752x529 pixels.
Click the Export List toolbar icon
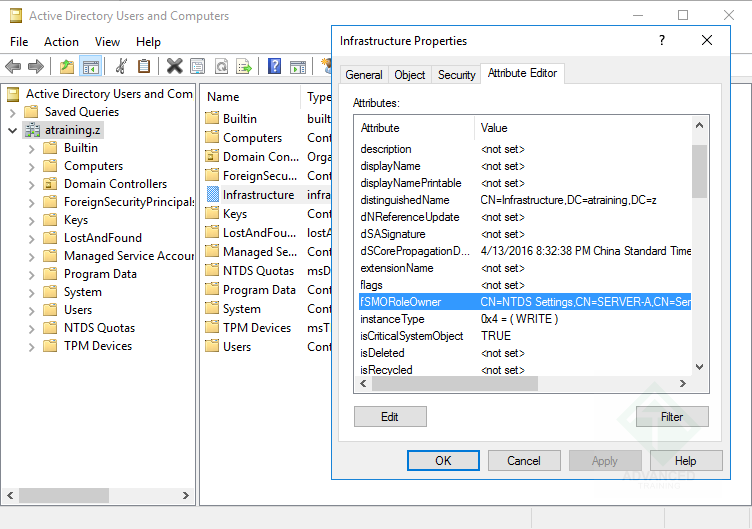pos(244,66)
